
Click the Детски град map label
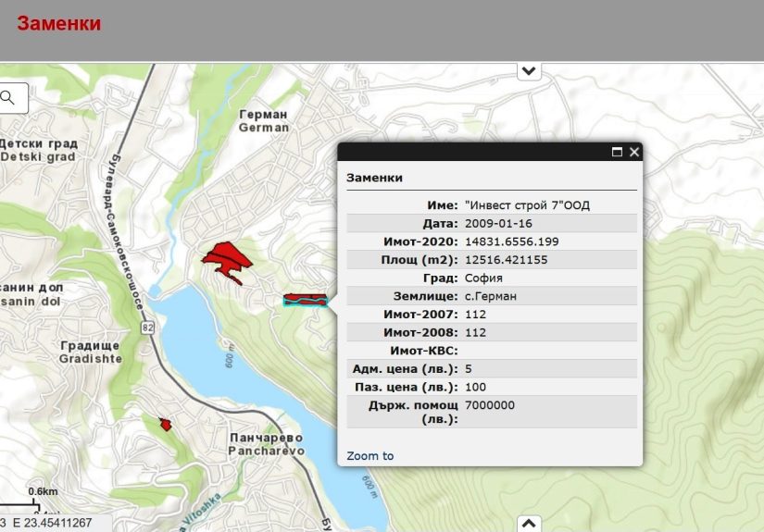point(37,151)
